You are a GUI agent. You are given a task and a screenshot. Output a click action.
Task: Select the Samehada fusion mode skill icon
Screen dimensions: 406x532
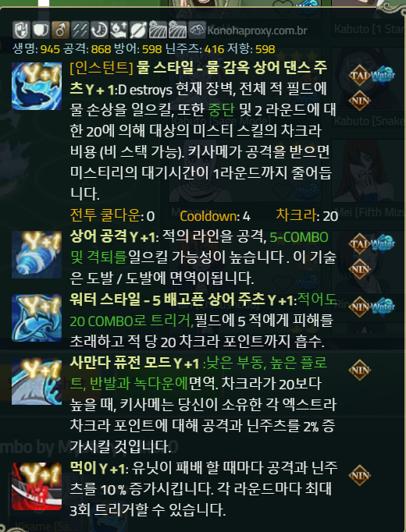[37, 381]
